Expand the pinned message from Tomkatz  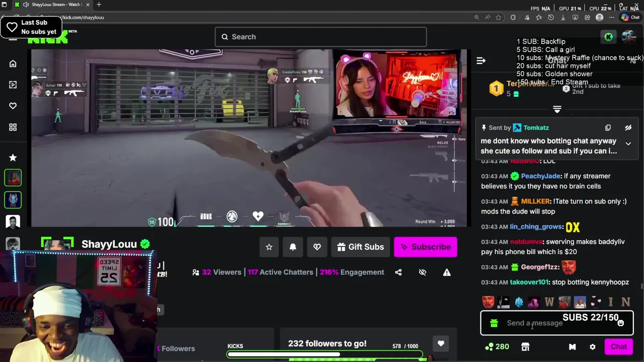click(628, 144)
